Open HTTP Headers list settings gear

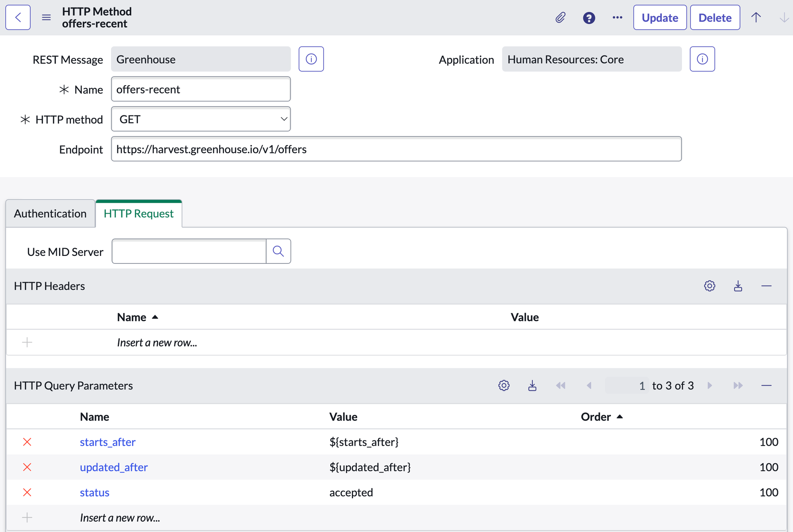[x=709, y=286]
